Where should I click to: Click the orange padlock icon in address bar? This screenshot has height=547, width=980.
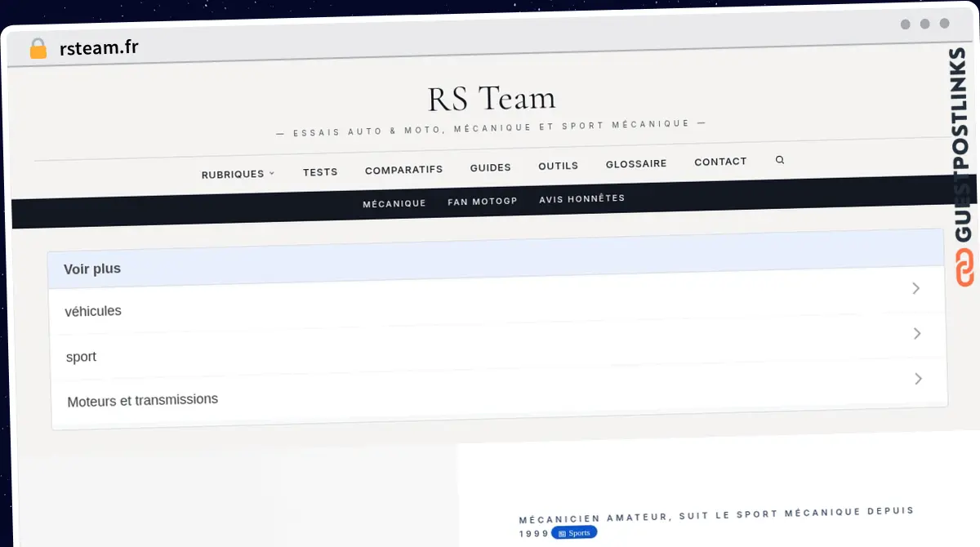coord(38,49)
